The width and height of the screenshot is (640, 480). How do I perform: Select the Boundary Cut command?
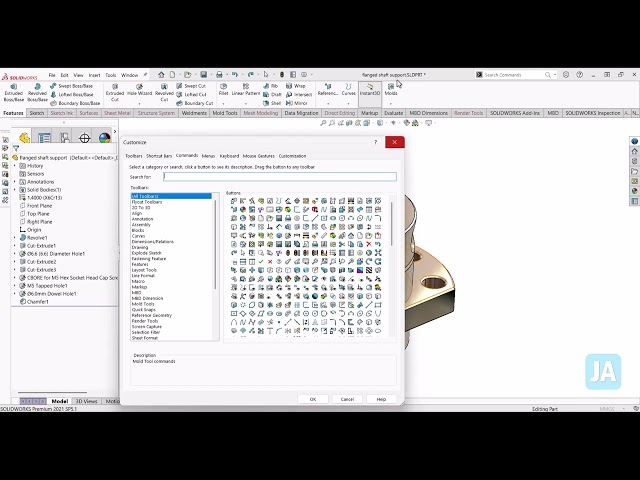(194, 103)
